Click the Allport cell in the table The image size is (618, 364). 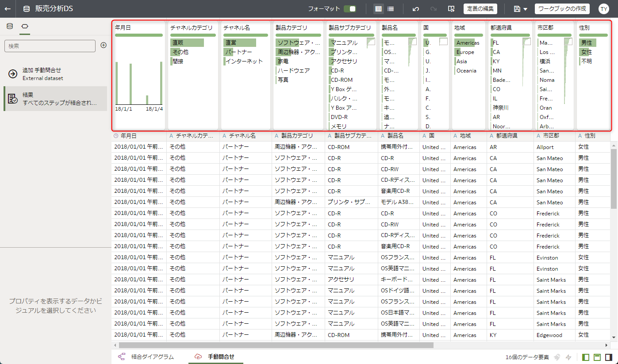554,147
